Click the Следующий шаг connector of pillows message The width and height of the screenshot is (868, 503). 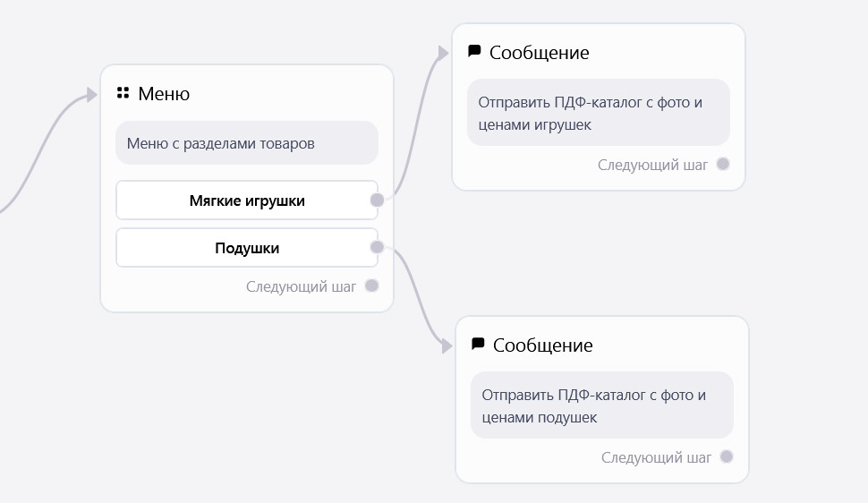pyautogui.click(x=727, y=456)
